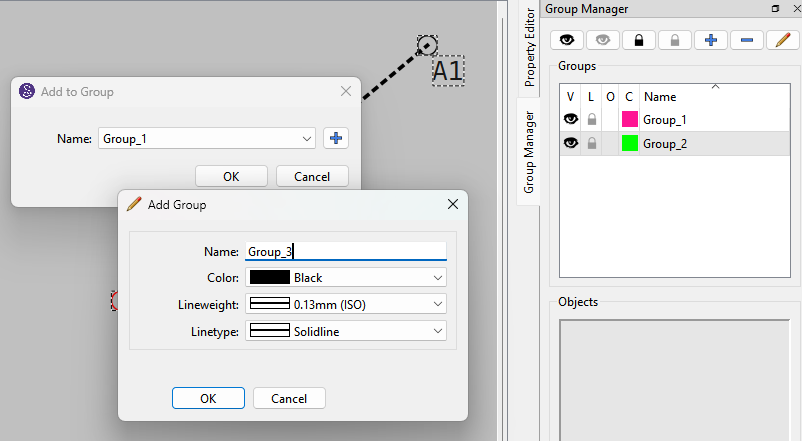Expand the Linetype dropdown showing Solidline
The width and height of the screenshot is (802, 441).
click(x=346, y=331)
